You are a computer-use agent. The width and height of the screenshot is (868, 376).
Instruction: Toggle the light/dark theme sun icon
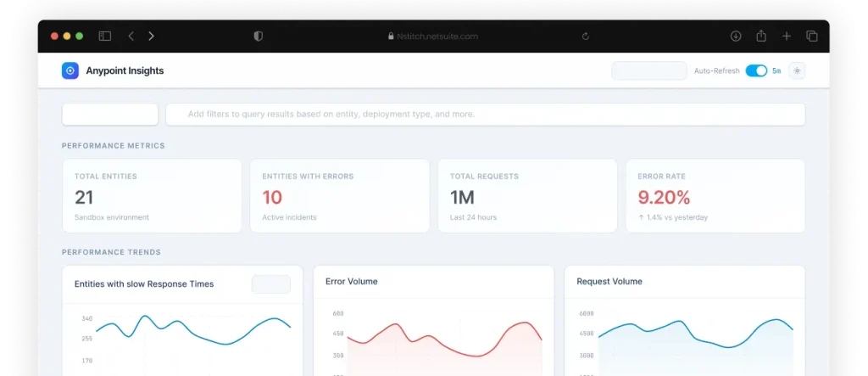click(797, 70)
